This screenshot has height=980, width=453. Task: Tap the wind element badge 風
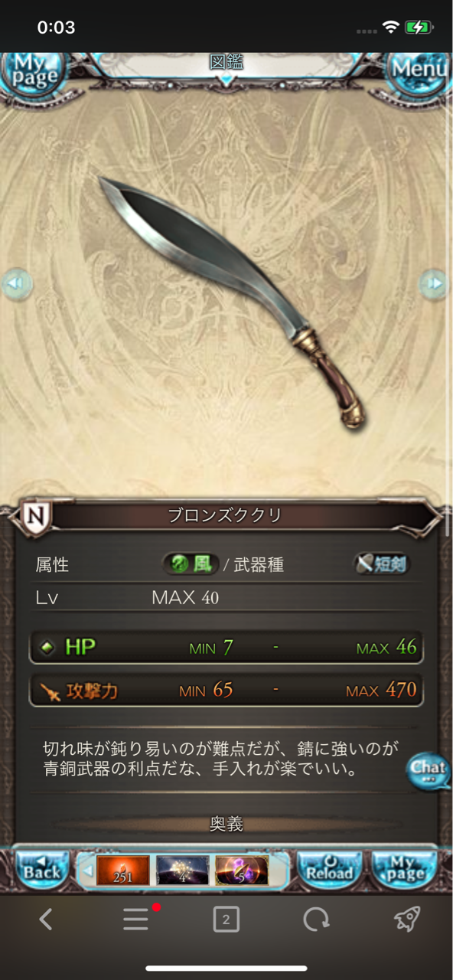[x=191, y=564]
